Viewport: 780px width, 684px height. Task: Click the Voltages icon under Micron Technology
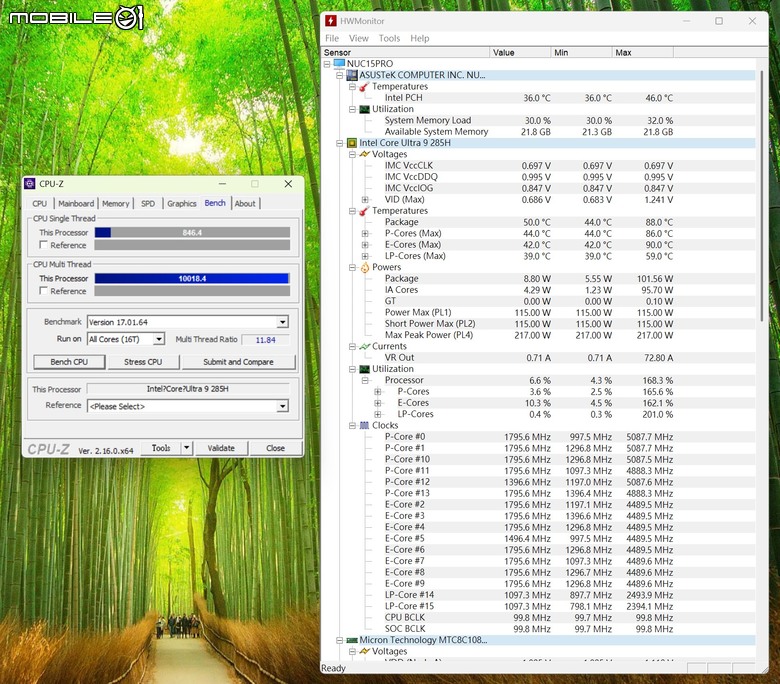pos(364,652)
